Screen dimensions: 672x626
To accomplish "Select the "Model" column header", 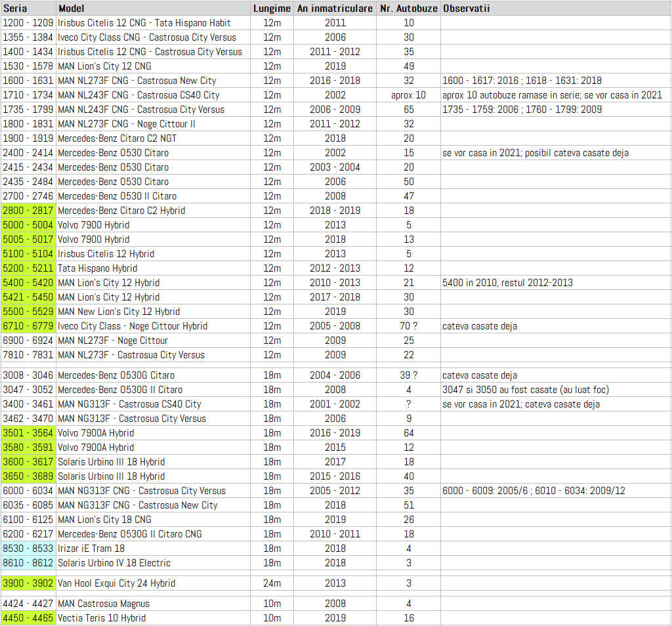I will tap(153, 8).
